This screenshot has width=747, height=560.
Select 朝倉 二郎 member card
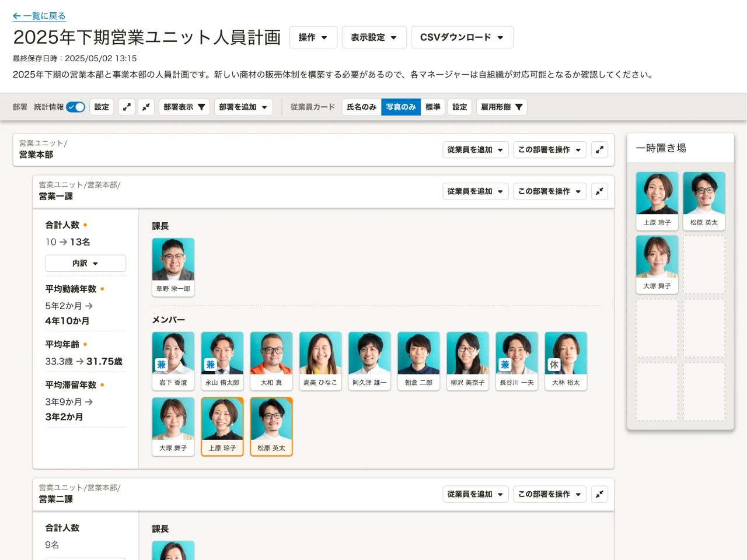[x=418, y=361]
